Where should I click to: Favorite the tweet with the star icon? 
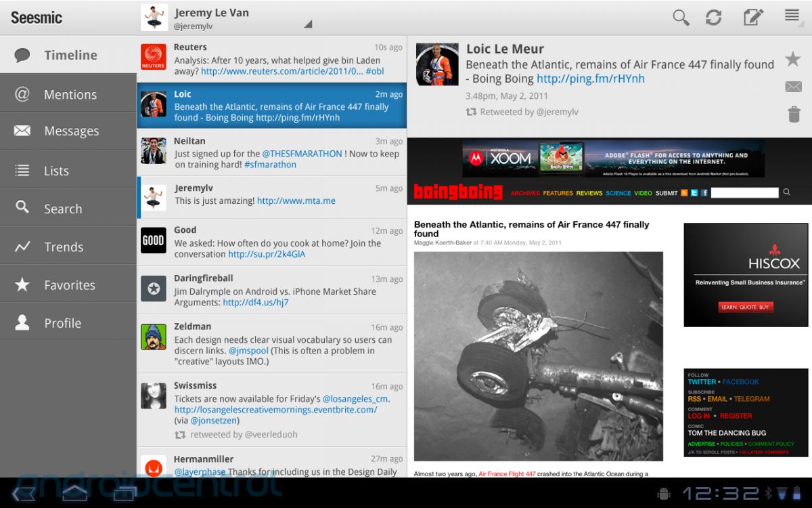click(793, 59)
